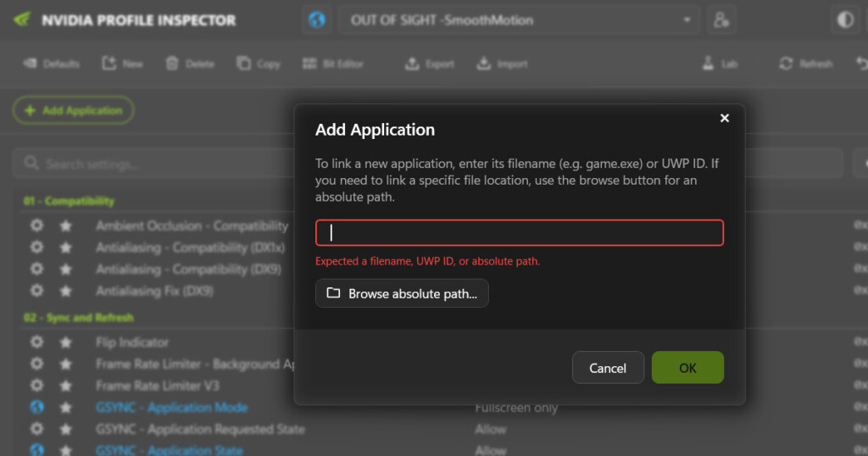Click the user profile icon after dropdown
Viewport: 868px width, 456px height.
click(721, 20)
